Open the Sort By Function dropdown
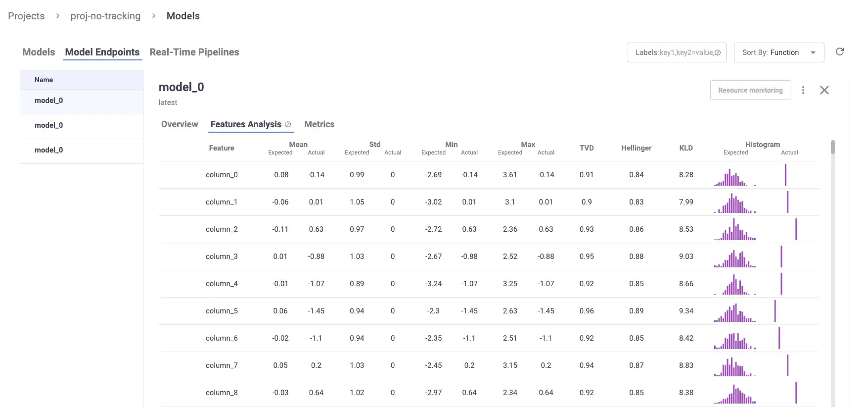Image resolution: width=868 pixels, height=407 pixels. coord(778,52)
